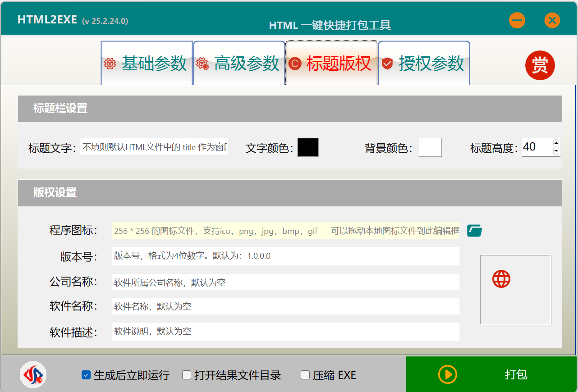This screenshot has height=392, width=578.
Task: Uncheck 生成后立即运行 checkbox
Action: click(x=86, y=375)
